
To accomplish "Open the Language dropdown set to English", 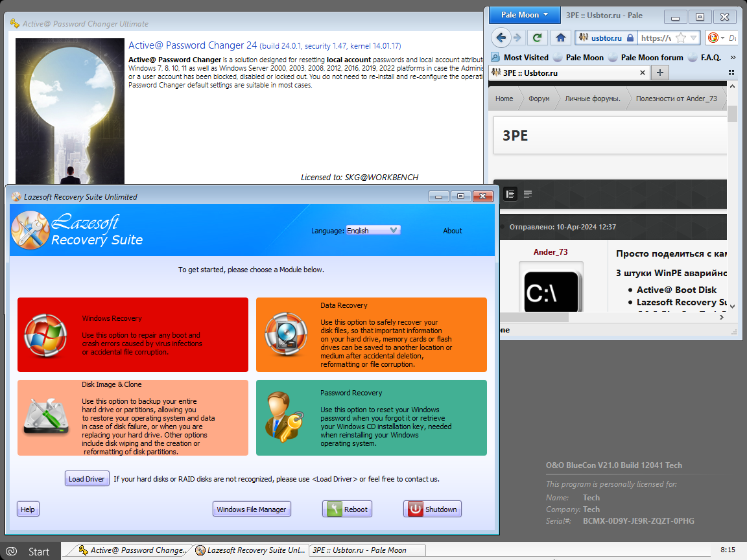I will point(373,230).
